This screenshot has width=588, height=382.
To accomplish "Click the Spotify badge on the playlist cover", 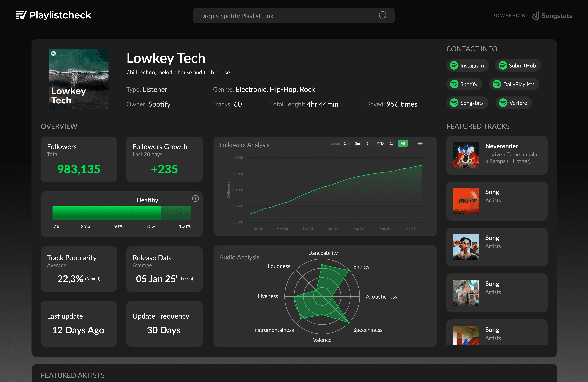I will 54,53.
